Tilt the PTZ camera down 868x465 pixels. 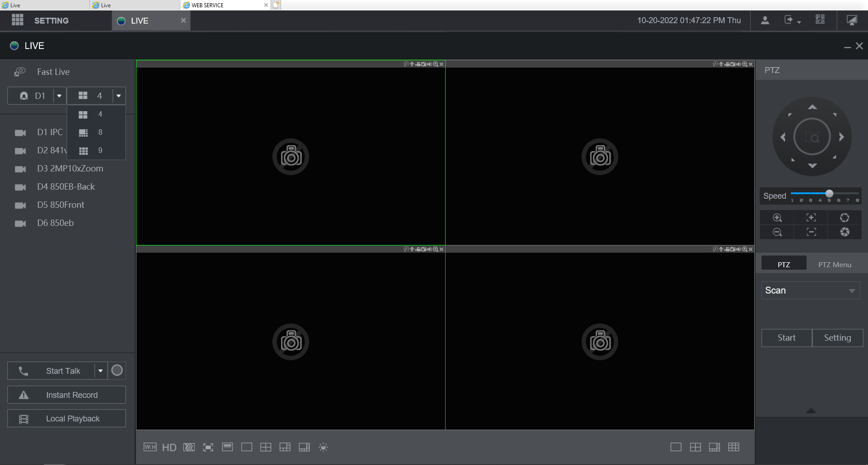point(812,166)
